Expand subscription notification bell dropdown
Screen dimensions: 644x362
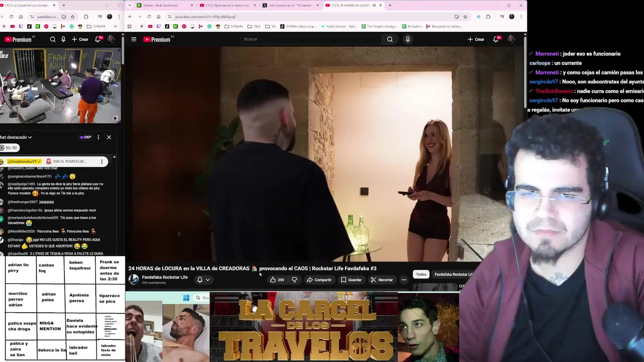[203, 280]
